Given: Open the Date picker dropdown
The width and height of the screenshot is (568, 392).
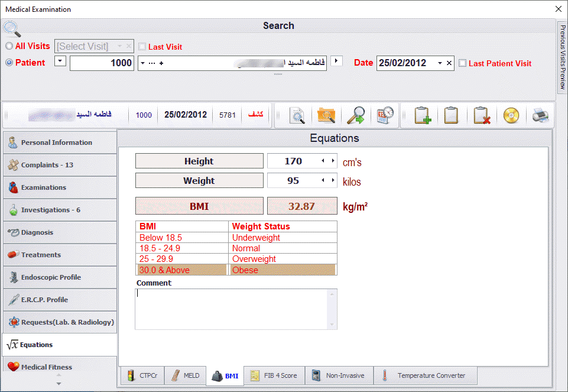Looking at the screenshot, I should [440, 63].
